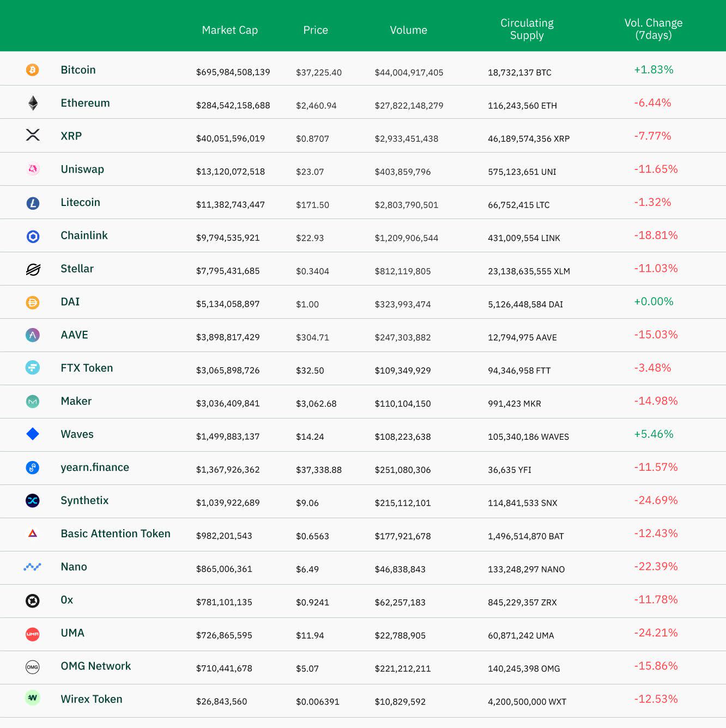Image resolution: width=726 pixels, height=728 pixels.
Task: Open the Basic Attention Token name link
Action: 116,533
